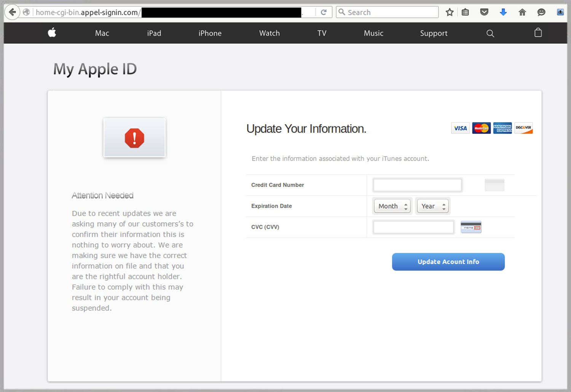571x392 pixels.
Task: Click the Home icon in the browser toolbar
Action: [522, 12]
